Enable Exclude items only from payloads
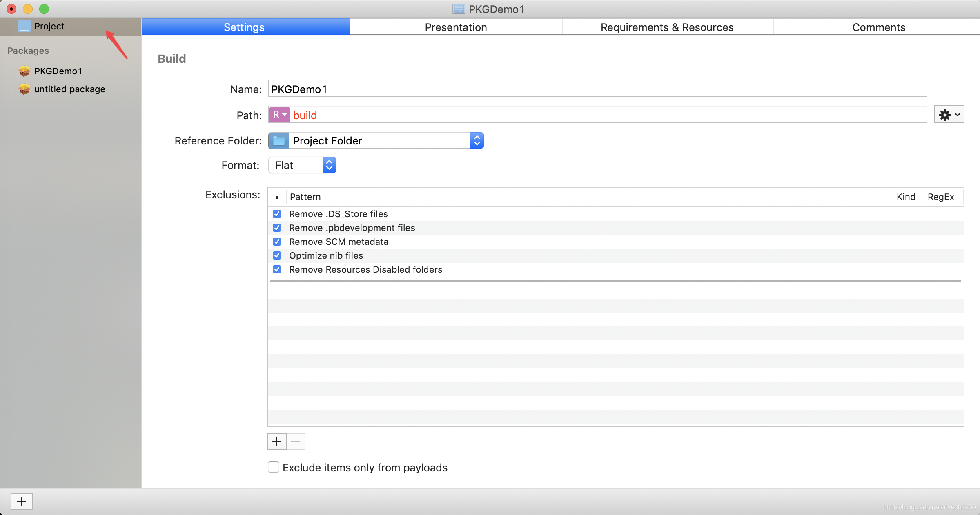This screenshot has width=980, height=515. point(274,467)
